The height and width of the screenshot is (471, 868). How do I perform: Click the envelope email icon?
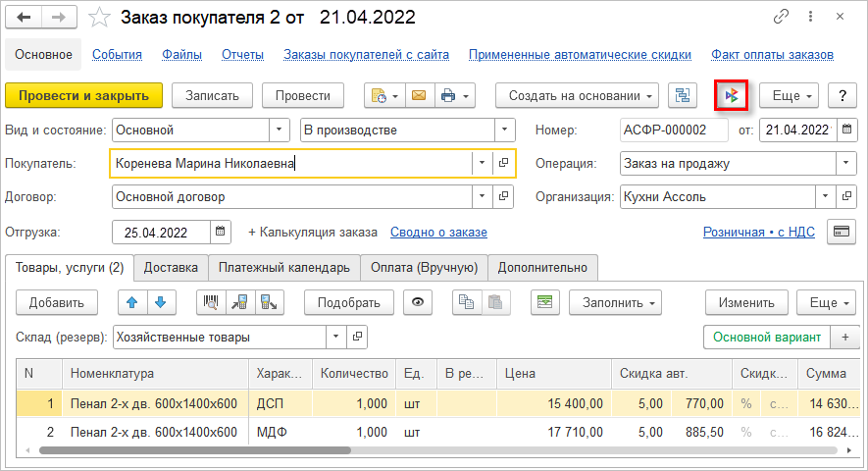[x=418, y=95]
